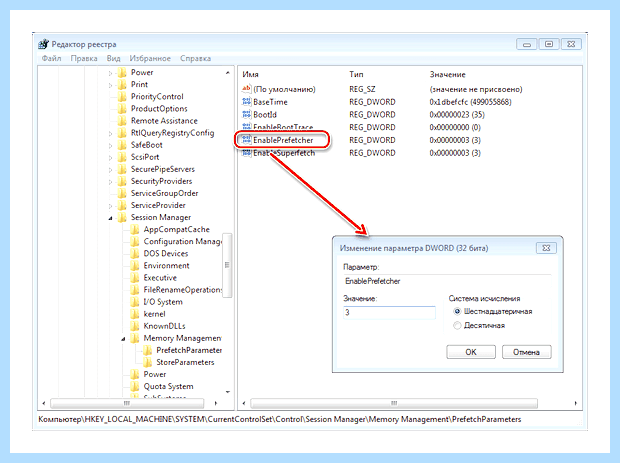Viewport: 620px width, 463px height.
Task: Click the Executive folder icon
Action: [135, 278]
